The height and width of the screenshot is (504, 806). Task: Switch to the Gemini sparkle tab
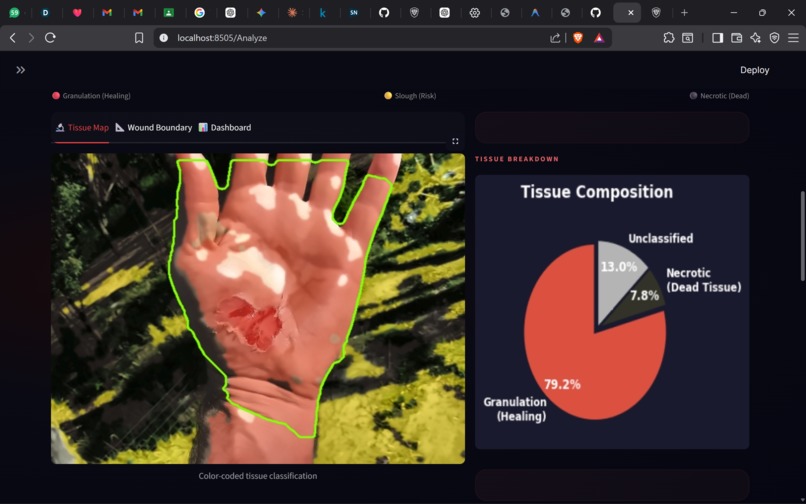[261, 13]
